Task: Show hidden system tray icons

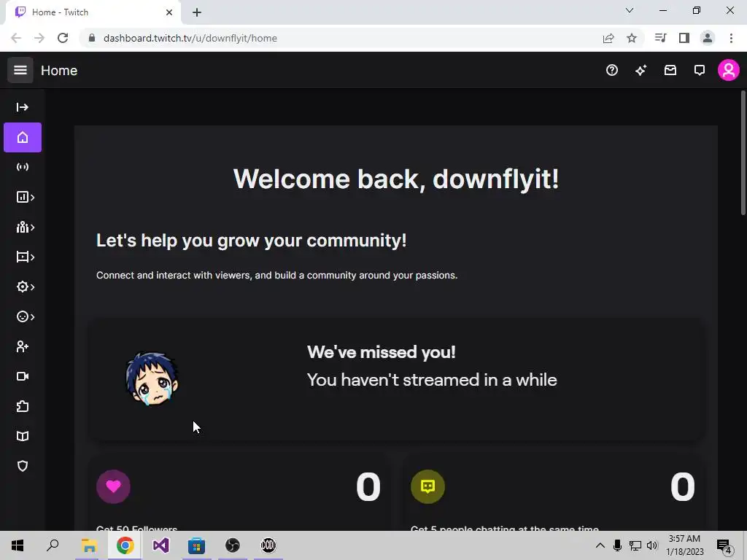Action: click(x=600, y=545)
